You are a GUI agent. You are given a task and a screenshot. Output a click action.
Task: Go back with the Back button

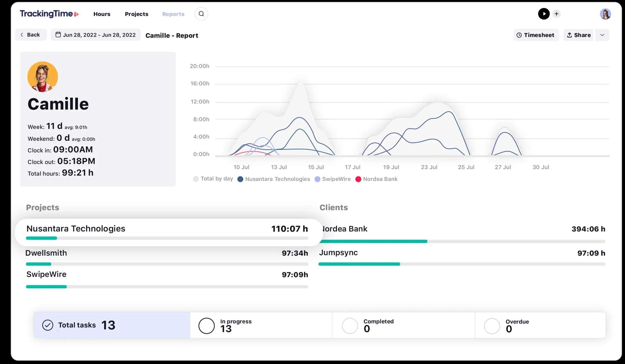click(x=31, y=35)
